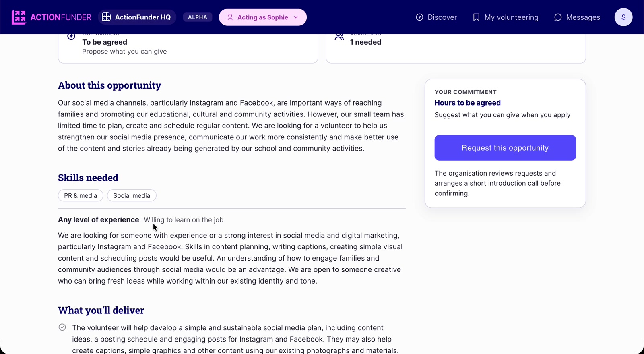Select the PR & media skill tag

pos(80,195)
